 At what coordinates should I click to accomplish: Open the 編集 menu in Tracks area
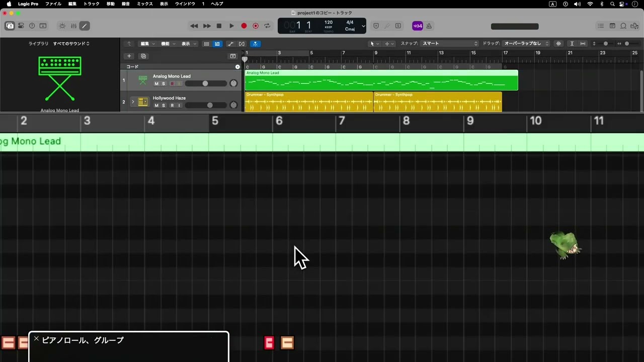click(147, 44)
